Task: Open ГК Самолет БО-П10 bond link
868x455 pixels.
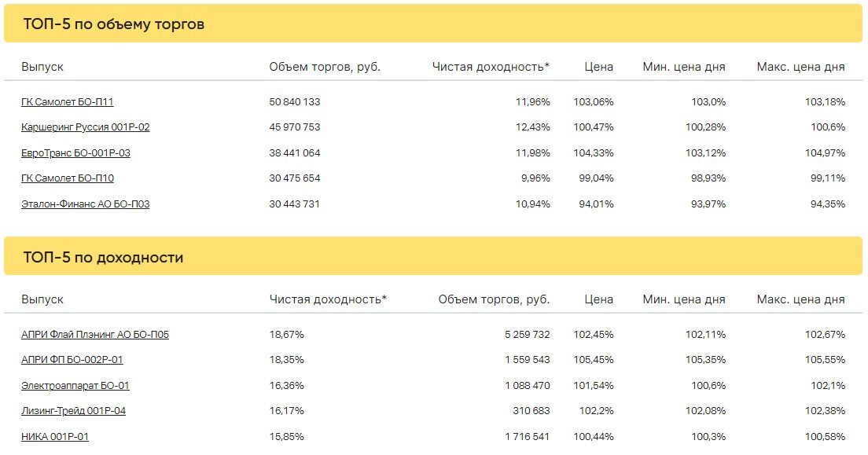Action: click(x=68, y=178)
